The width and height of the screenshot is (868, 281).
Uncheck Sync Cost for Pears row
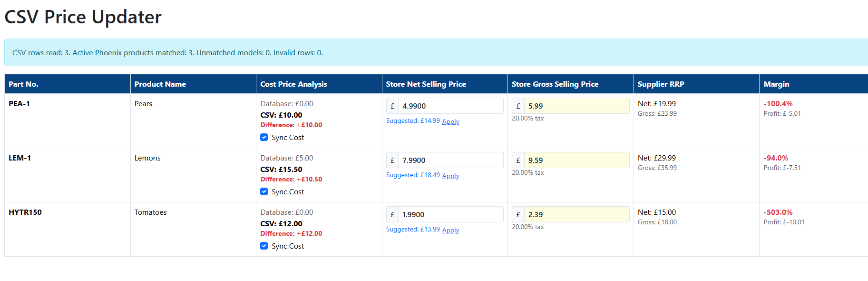(264, 137)
